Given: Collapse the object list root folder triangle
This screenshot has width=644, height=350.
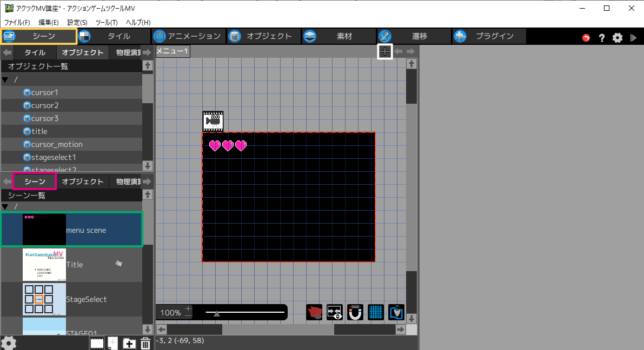Looking at the screenshot, I should (x=5, y=80).
